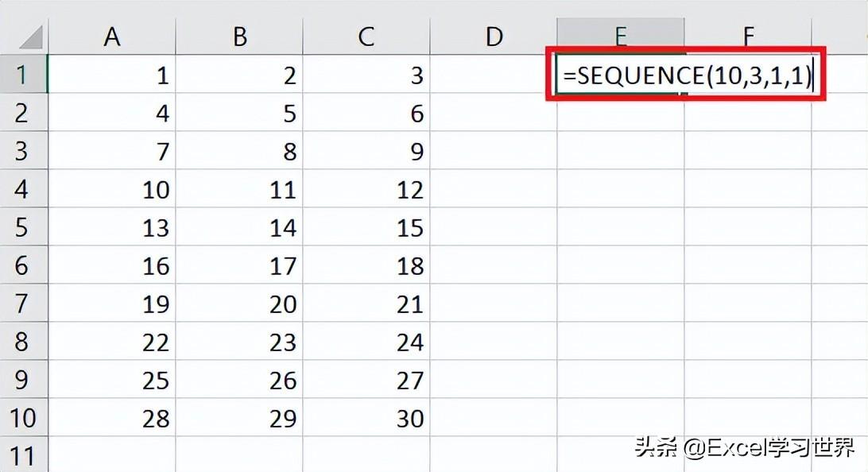The width and height of the screenshot is (868, 472).
Task: Select row 11 header
Action: click(x=23, y=456)
